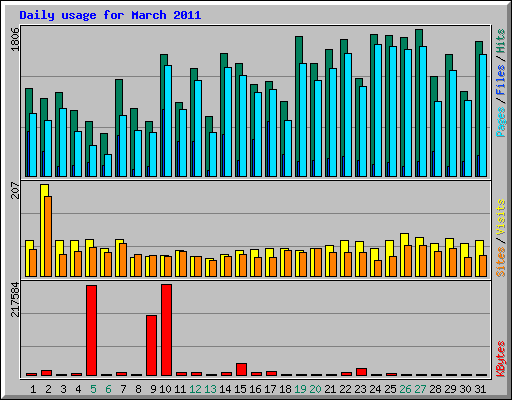
Task: Click the cyan "Pages" legend label
Action: click(x=501, y=122)
